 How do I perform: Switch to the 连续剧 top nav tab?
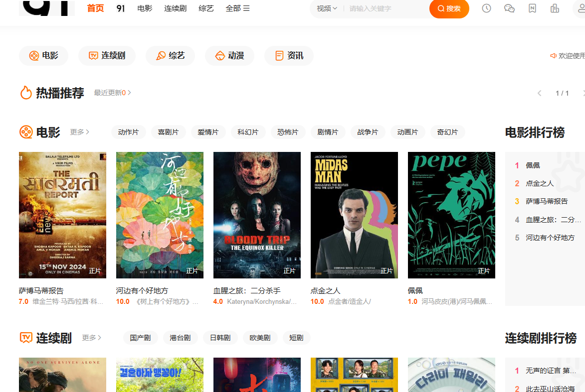[176, 8]
